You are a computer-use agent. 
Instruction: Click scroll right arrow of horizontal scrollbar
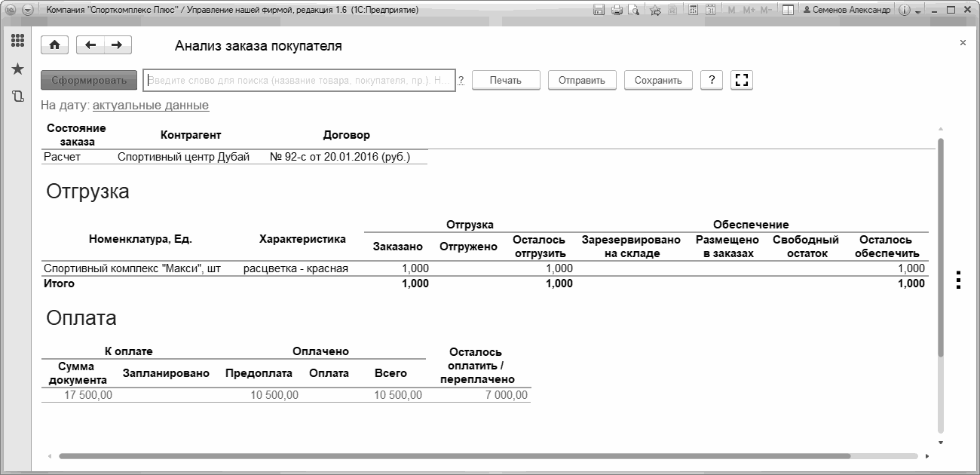926,456
